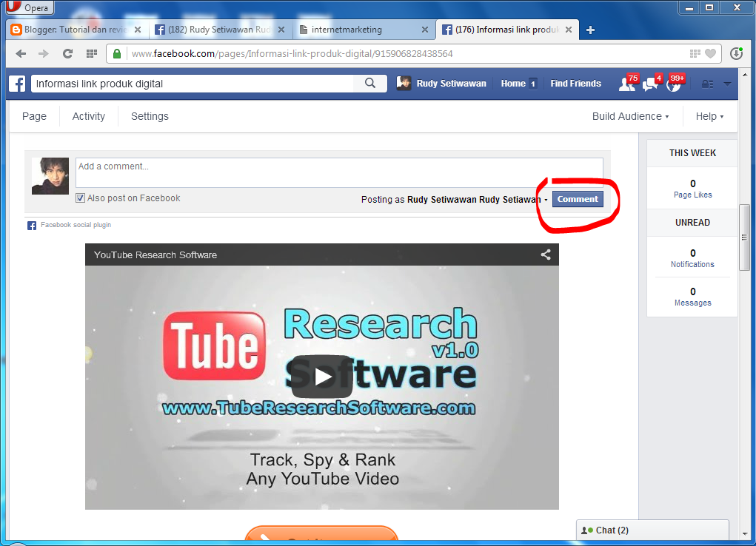This screenshot has height=546, width=756.
Task: Expand the Help dropdown
Action: coord(709,116)
